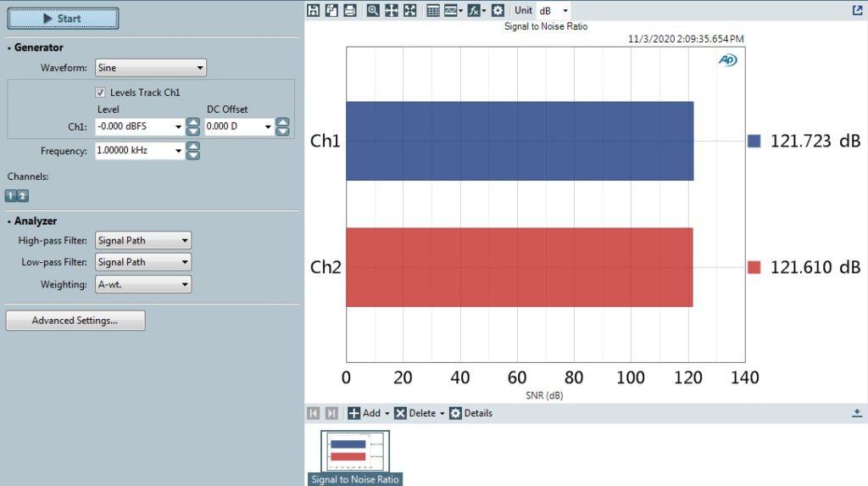The image size is (868, 486).
Task: Open the data table view icon
Action: click(433, 10)
